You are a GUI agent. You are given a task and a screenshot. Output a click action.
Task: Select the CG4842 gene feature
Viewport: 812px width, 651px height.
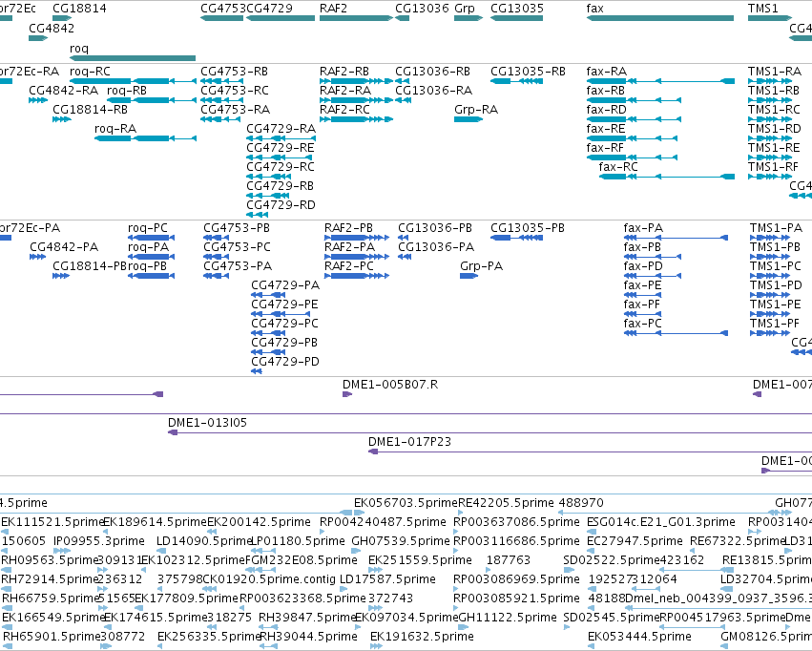(x=38, y=38)
